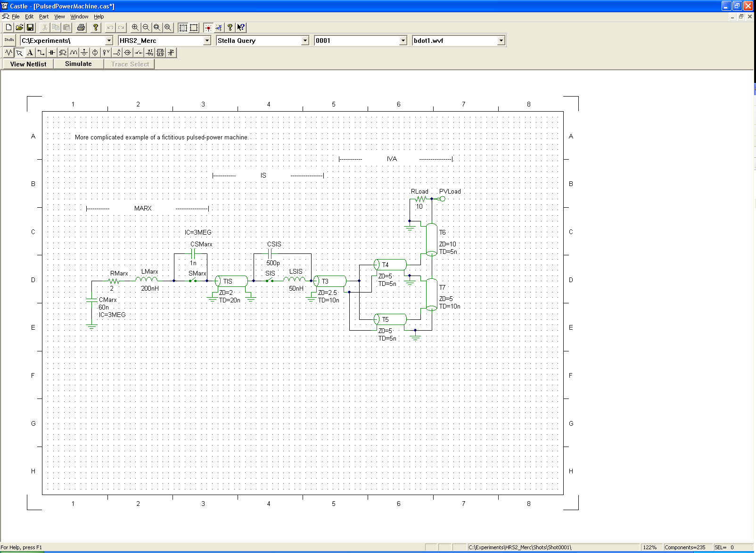Open the Part menu
The height and width of the screenshot is (553, 756).
44,16
